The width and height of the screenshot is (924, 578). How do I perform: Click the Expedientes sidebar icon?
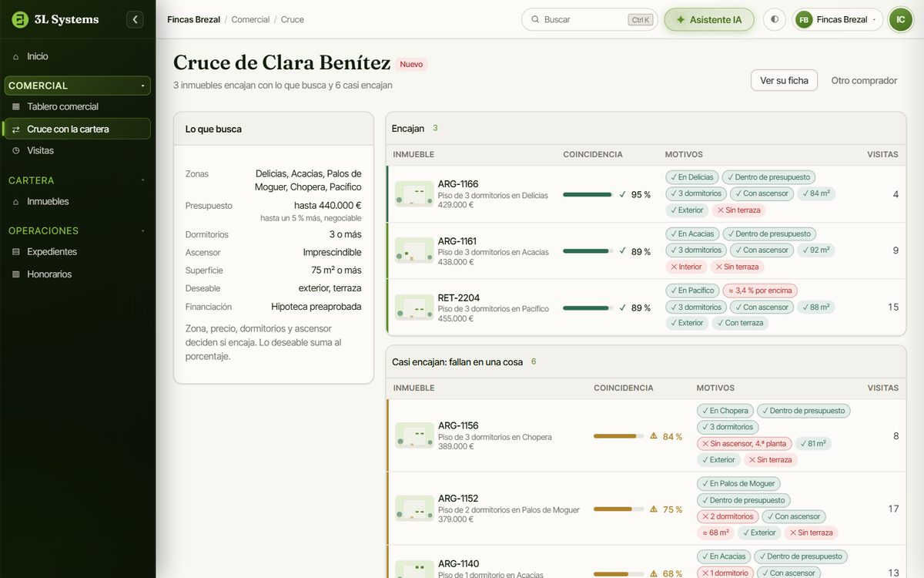click(x=16, y=251)
